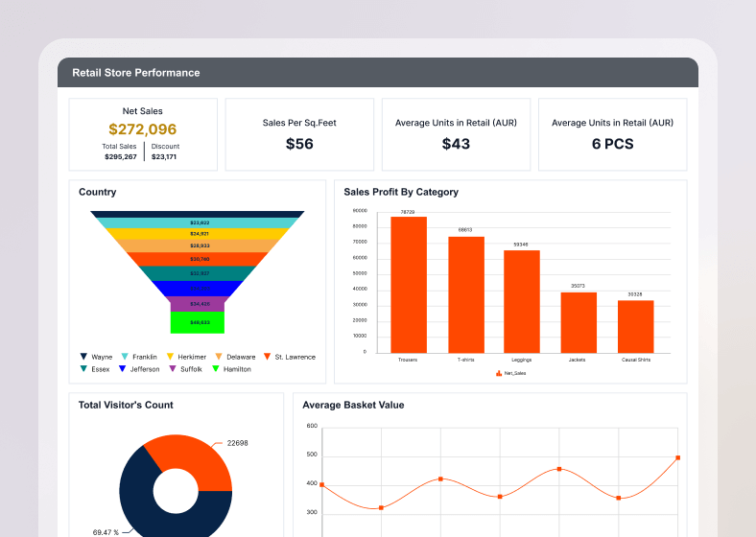756x537 pixels.
Task: Click the Jefferson legend triangle icon
Action: point(122,368)
